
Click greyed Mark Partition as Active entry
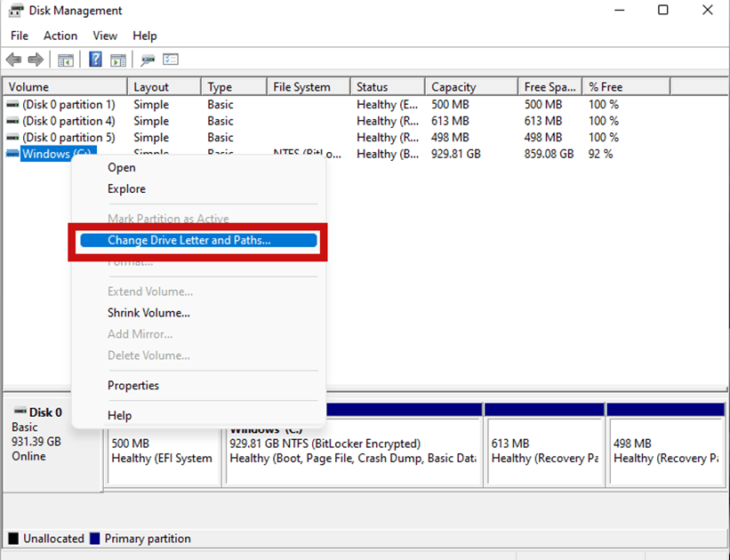[x=168, y=219]
